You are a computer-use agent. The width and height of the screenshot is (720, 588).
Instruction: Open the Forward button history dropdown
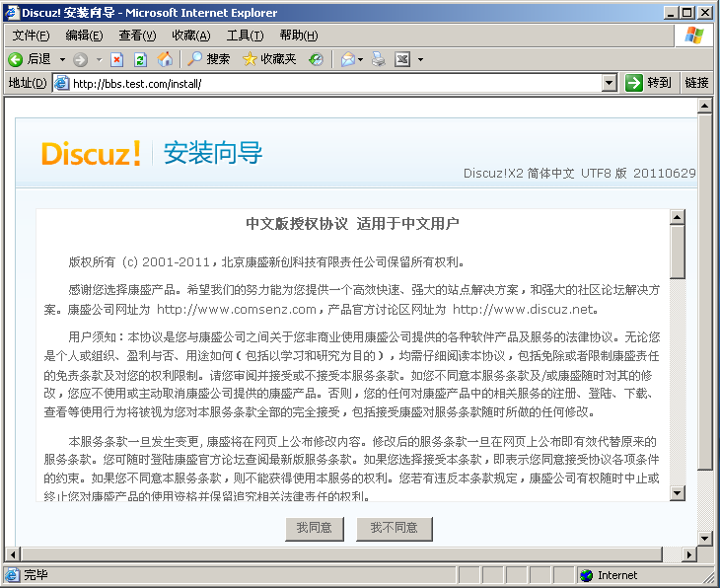pyautogui.click(x=100, y=60)
